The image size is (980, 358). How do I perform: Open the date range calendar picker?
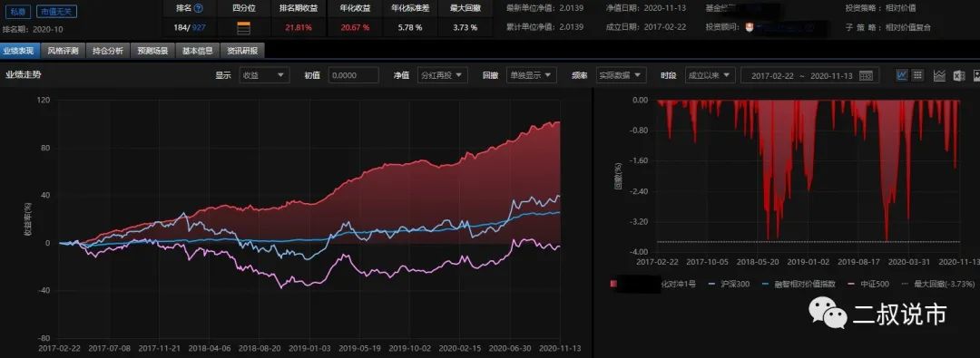click(866, 75)
